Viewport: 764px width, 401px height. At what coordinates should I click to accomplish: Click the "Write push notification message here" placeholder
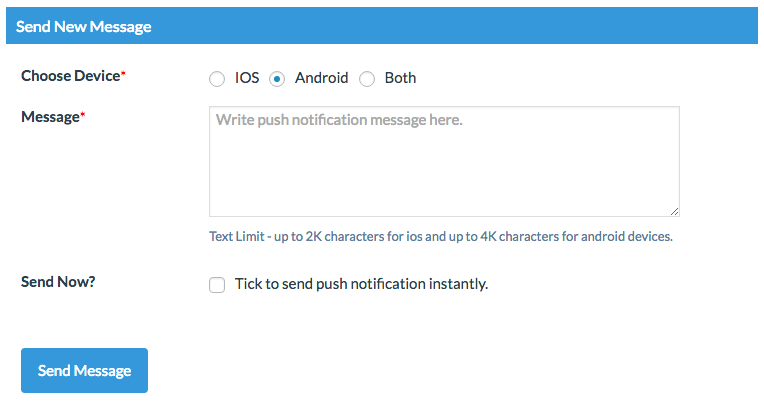click(x=339, y=120)
